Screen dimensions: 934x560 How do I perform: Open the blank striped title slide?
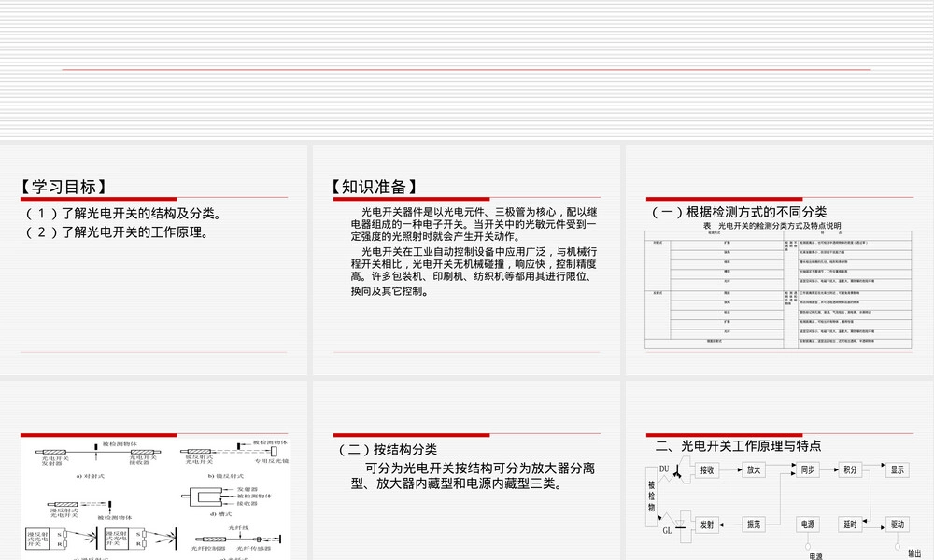(x=467, y=70)
